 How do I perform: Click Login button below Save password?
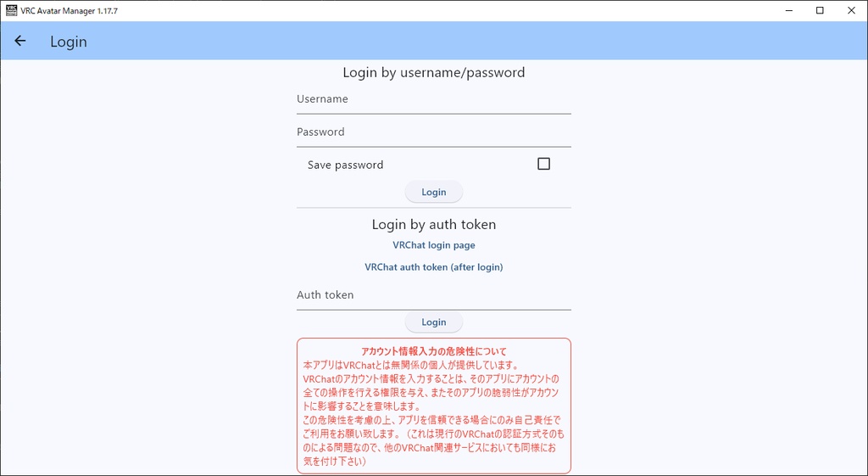tap(433, 192)
